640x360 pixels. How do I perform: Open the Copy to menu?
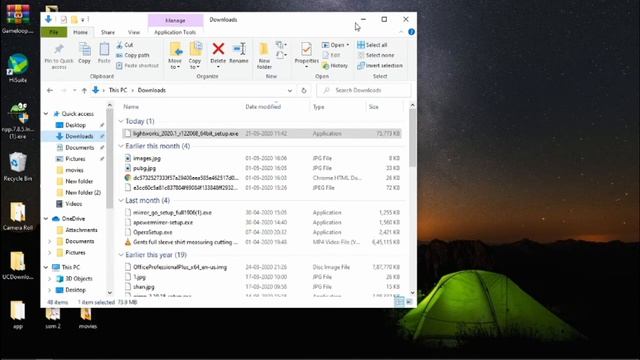pos(195,56)
